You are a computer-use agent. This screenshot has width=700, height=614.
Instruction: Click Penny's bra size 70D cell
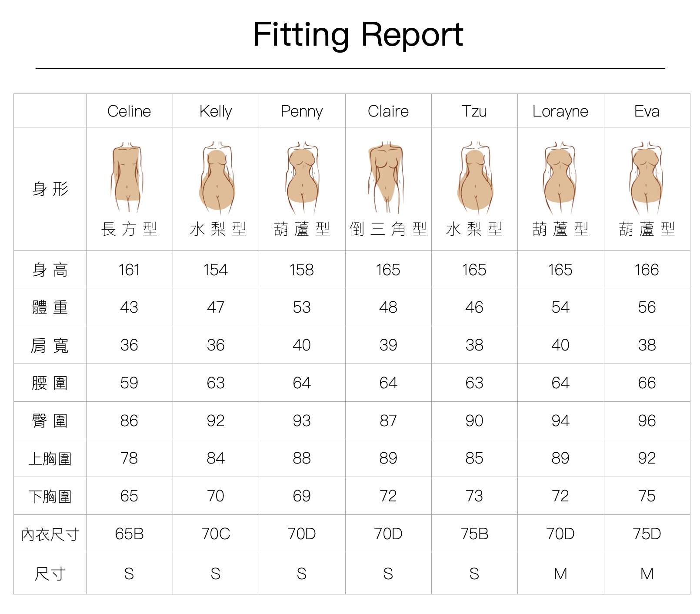click(302, 534)
